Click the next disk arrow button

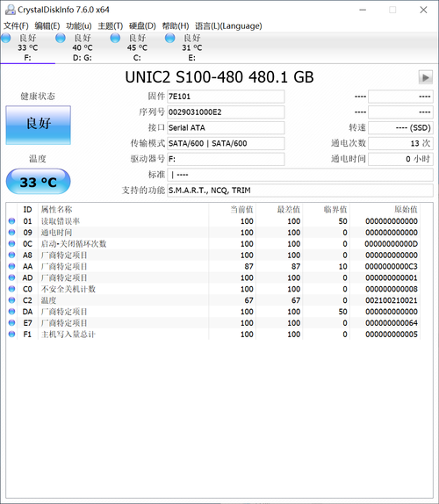coord(426,77)
